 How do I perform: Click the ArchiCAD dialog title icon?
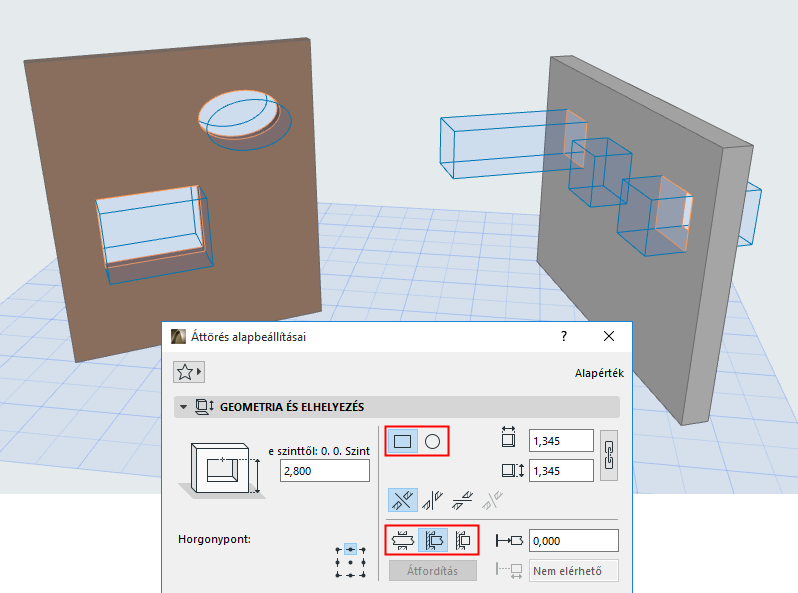pyautogui.click(x=178, y=336)
